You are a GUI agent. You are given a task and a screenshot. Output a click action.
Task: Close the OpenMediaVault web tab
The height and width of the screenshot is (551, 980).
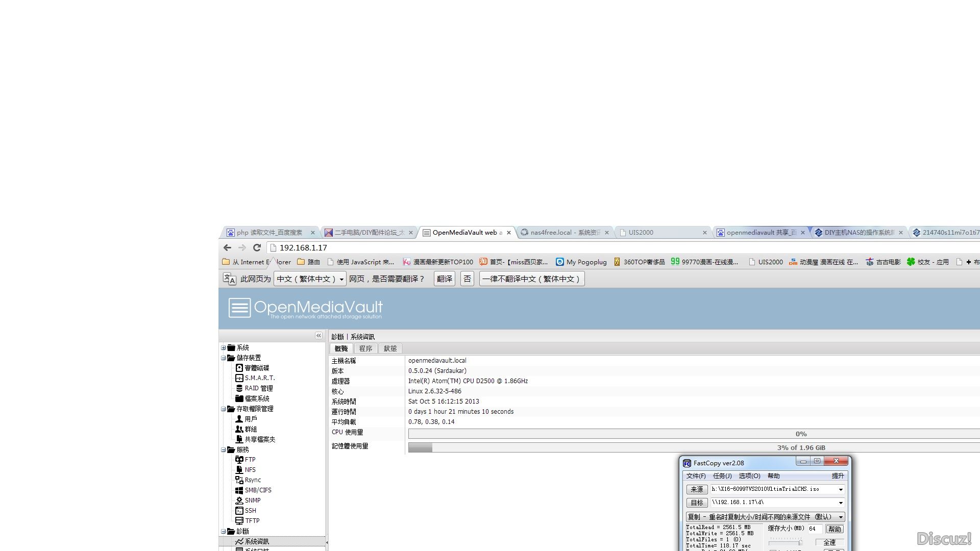click(x=509, y=233)
